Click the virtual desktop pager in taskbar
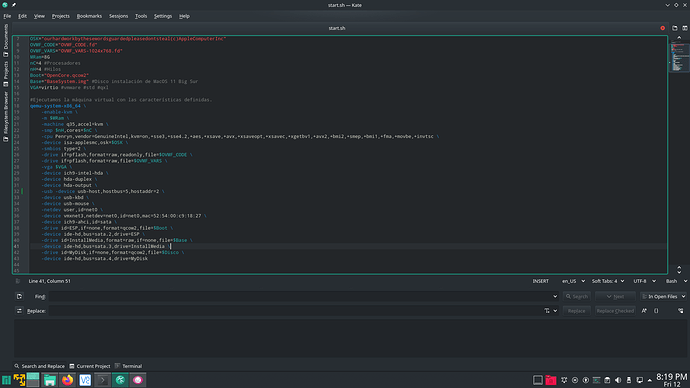690x388 pixels. (x=33, y=380)
